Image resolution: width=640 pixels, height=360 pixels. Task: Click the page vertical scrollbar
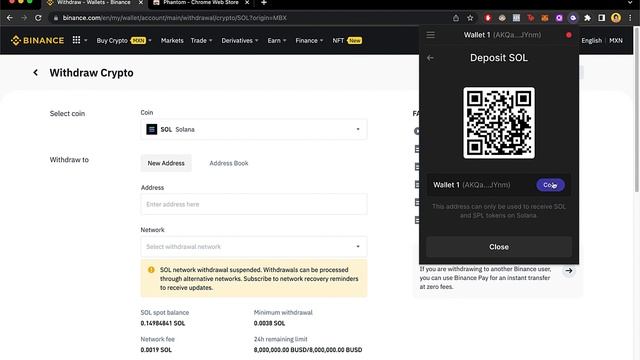coord(637,110)
